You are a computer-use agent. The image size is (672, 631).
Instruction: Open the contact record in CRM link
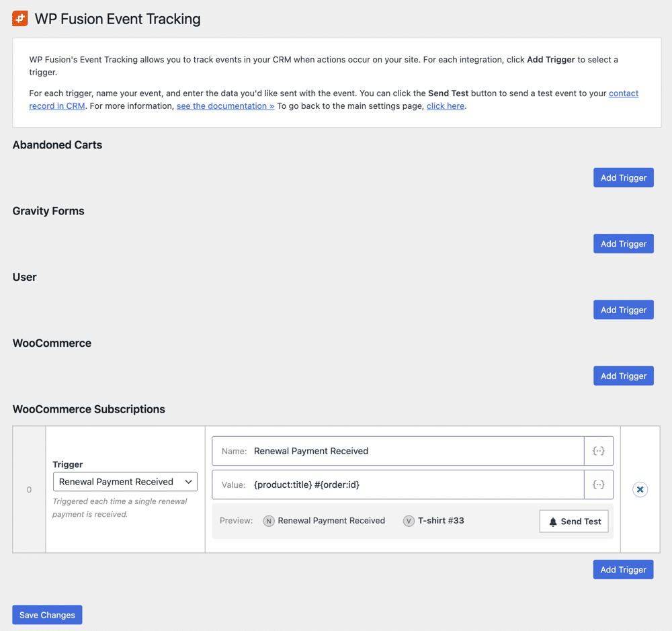(623, 93)
